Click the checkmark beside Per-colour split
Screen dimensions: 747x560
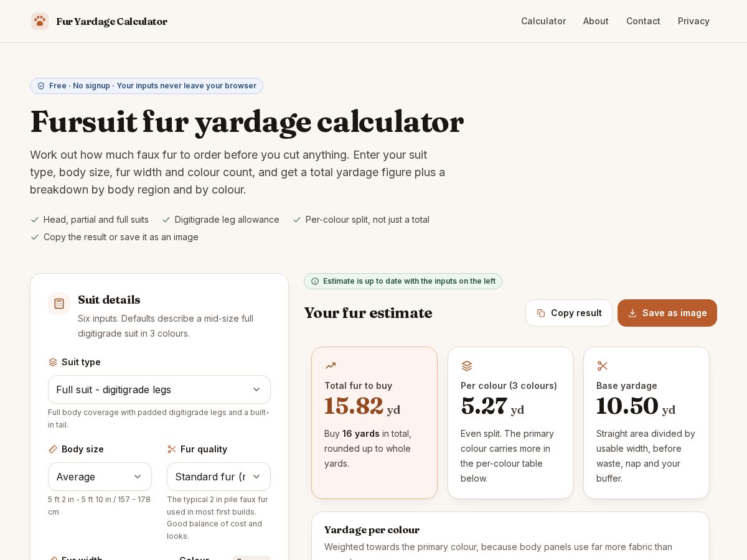click(297, 220)
